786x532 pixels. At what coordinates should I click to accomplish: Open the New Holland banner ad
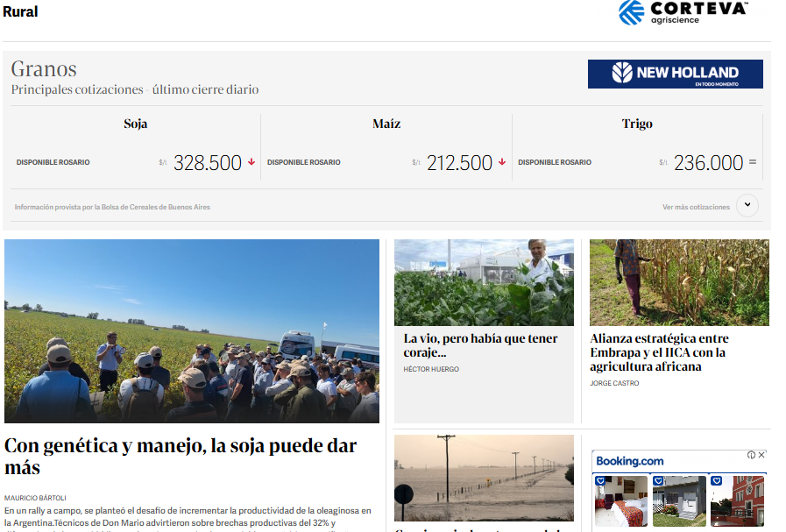click(676, 74)
